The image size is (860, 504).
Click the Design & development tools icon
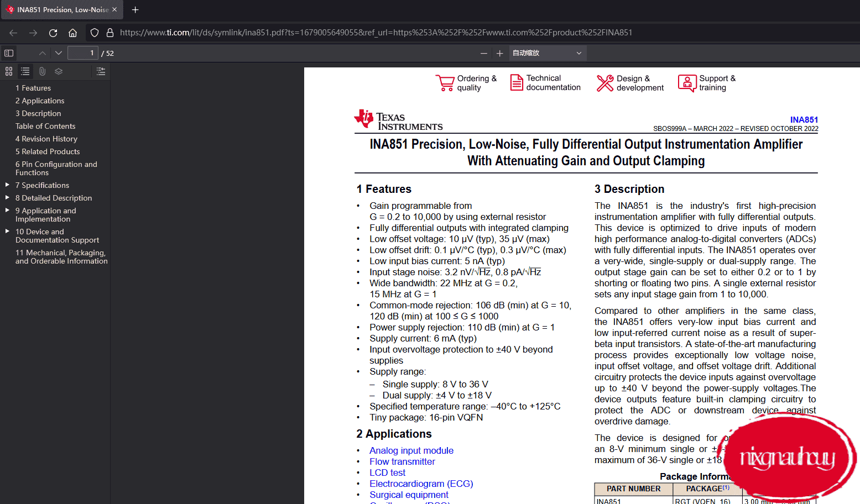point(605,83)
